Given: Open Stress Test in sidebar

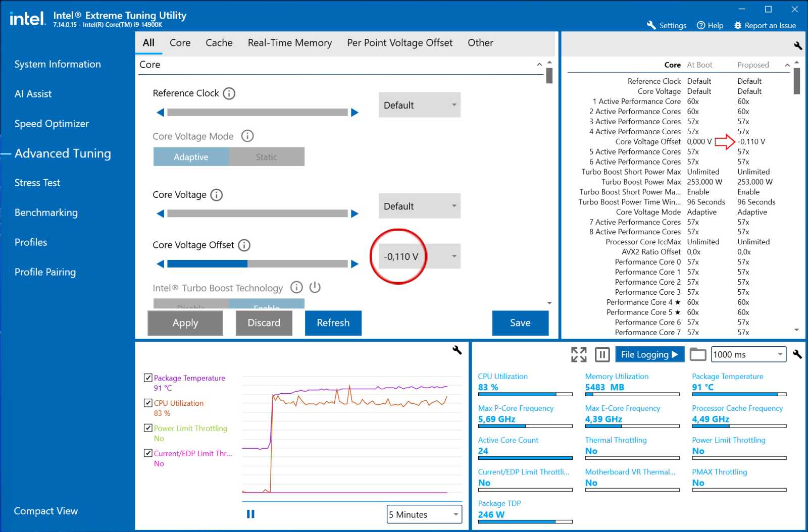Looking at the screenshot, I should click(37, 183).
